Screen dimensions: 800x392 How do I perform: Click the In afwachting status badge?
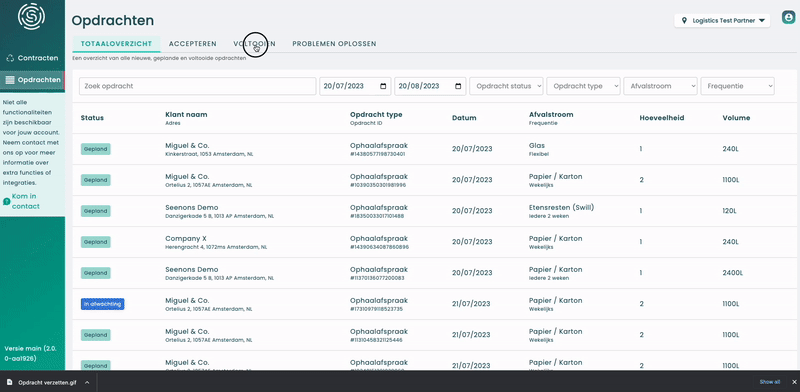pos(103,304)
